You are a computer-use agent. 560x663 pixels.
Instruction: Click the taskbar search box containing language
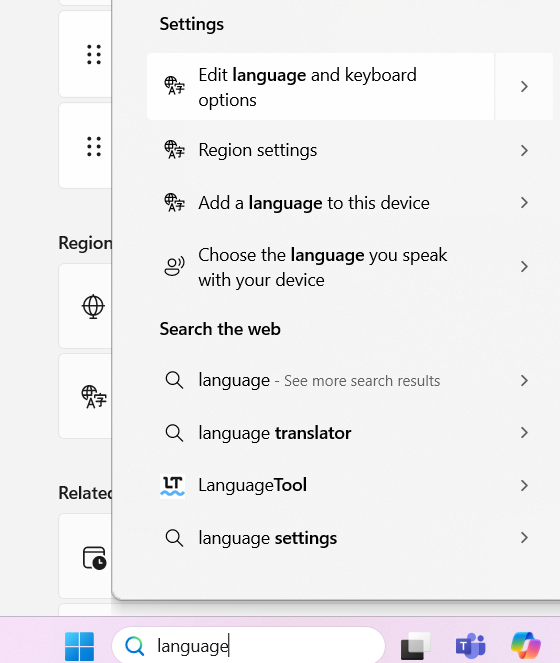point(248,646)
